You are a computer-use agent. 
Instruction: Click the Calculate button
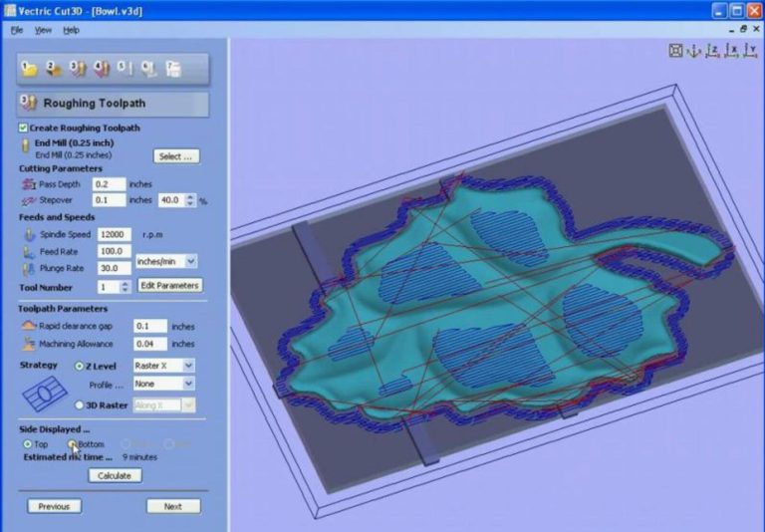pyautogui.click(x=115, y=475)
